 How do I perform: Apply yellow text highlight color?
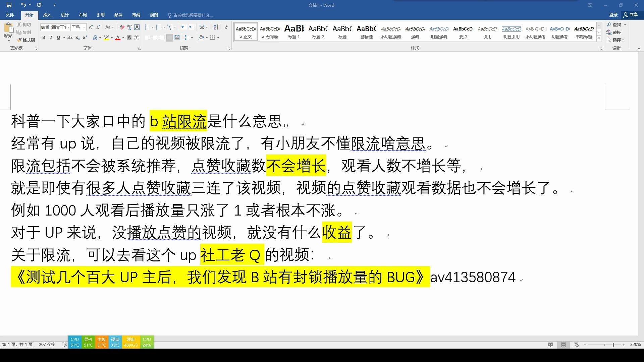(106, 38)
